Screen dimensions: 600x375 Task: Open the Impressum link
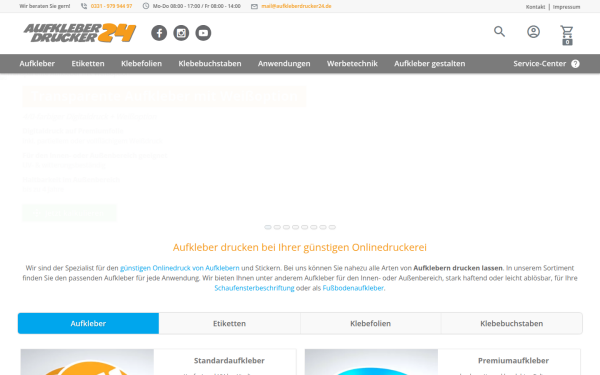pos(566,7)
